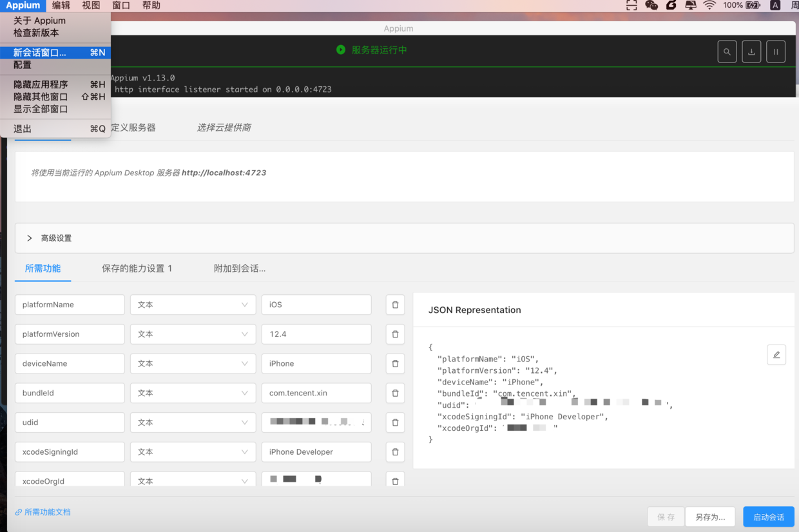
Task: Open the 视图 menu
Action: [x=91, y=5]
